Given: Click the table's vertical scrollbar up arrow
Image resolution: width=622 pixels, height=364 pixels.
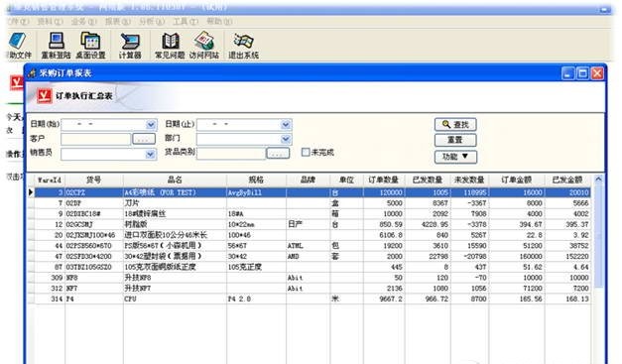Looking at the screenshot, I should coord(598,180).
